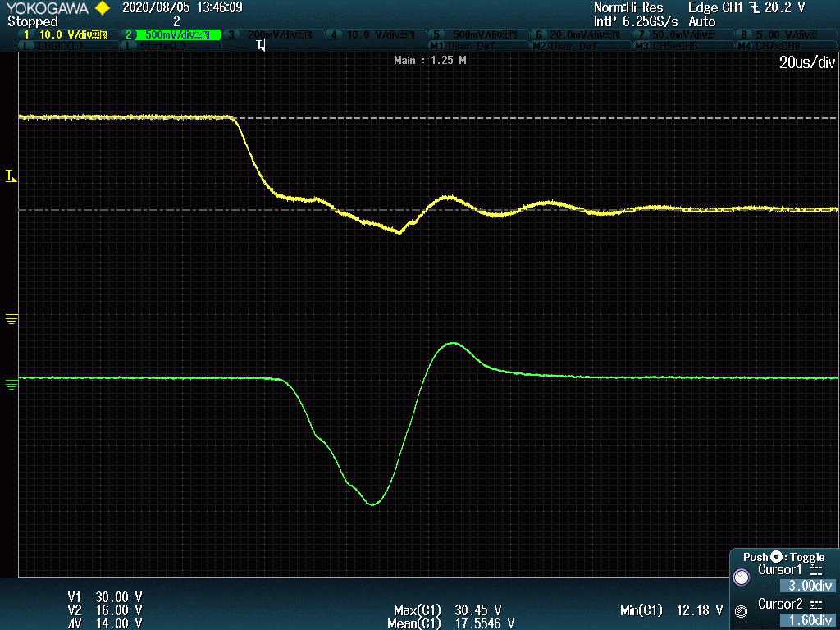Select channel 3 tab 200mV/div

(272, 34)
